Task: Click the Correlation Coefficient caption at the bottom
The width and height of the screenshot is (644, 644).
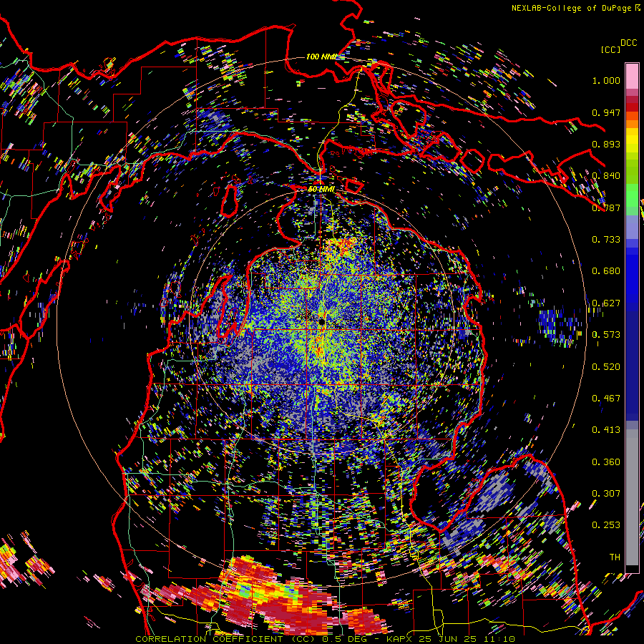Action: [x=325, y=639]
